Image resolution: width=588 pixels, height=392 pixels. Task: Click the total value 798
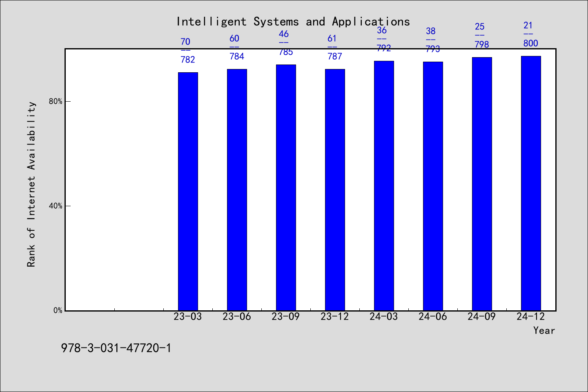coord(482,45)
